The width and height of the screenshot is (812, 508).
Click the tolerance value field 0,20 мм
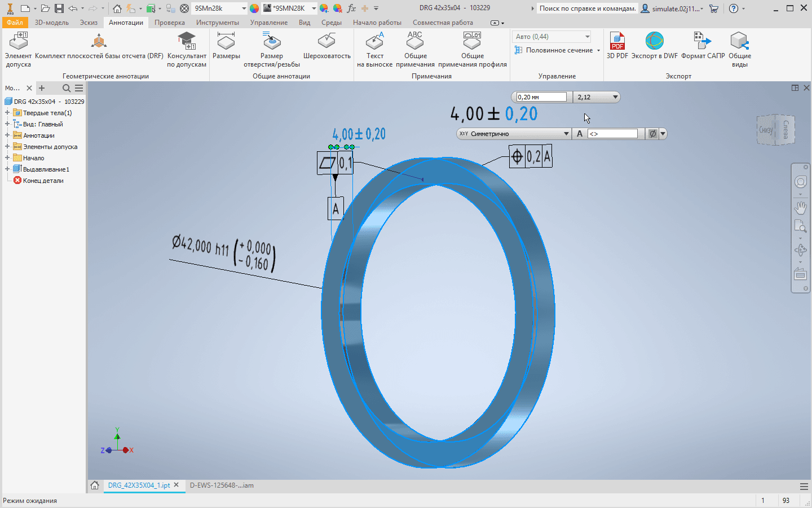pos(541,97)
